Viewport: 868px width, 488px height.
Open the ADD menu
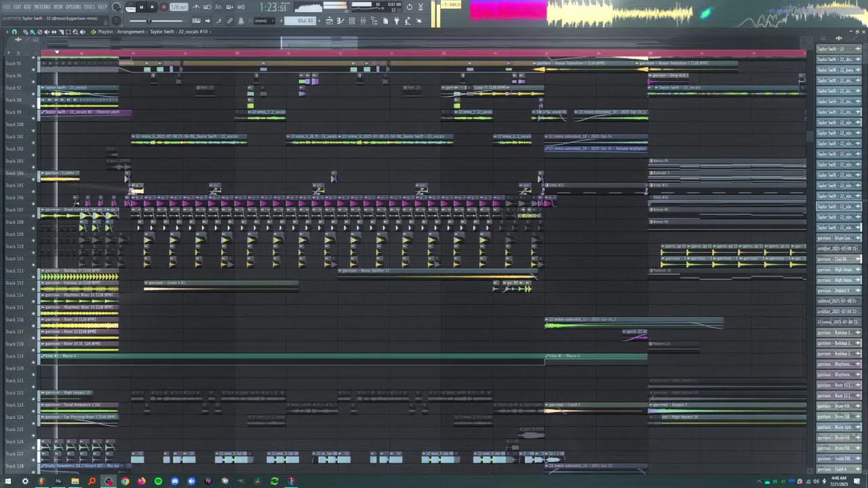27,7
